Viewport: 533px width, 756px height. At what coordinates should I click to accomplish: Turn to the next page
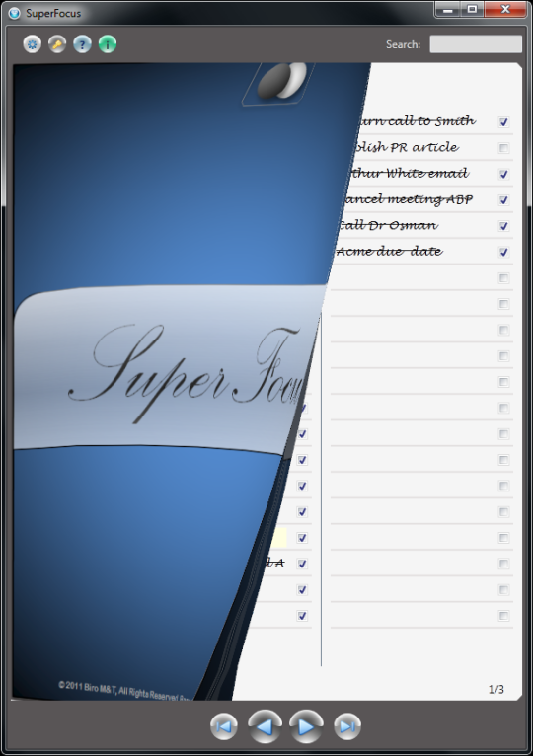306,726
